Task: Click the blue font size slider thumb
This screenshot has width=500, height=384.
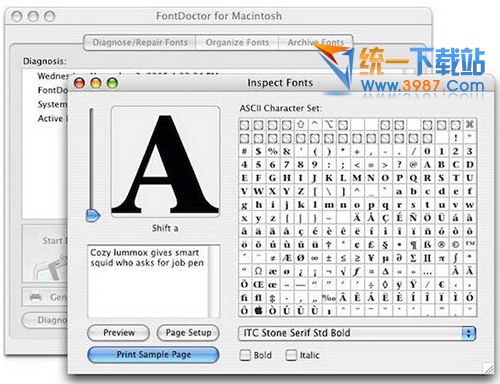Action: coord(93,216)
